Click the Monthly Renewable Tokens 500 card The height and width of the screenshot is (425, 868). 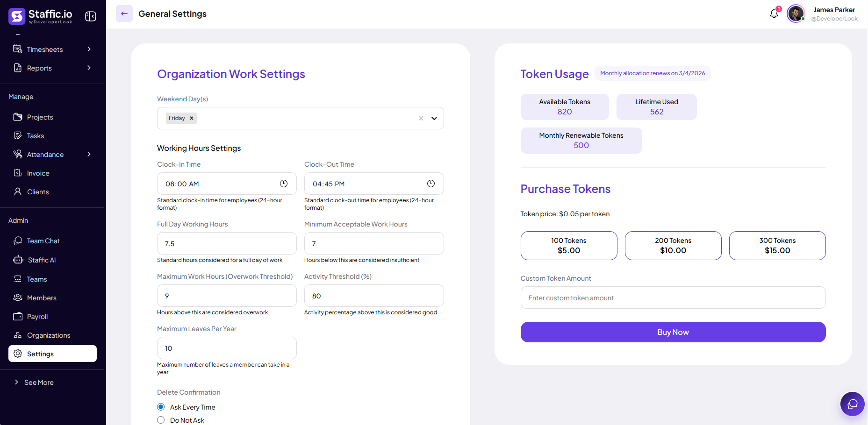[x=581, y=141]
